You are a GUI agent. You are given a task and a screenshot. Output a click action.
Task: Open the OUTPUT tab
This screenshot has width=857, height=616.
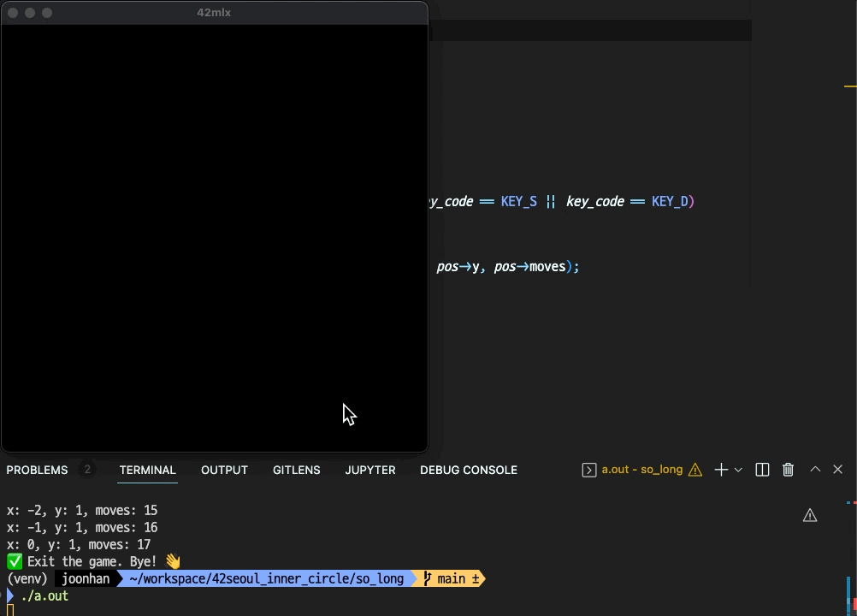(x=224, y=470)
